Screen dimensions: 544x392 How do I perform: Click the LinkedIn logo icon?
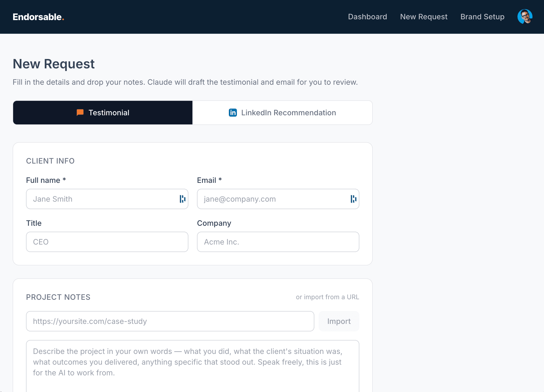point(233,113)
